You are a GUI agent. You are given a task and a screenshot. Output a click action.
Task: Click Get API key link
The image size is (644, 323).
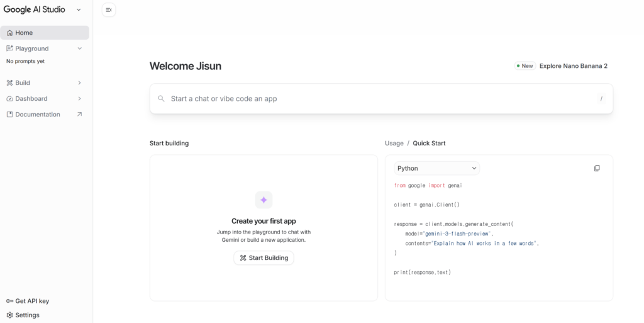[32, 301]
